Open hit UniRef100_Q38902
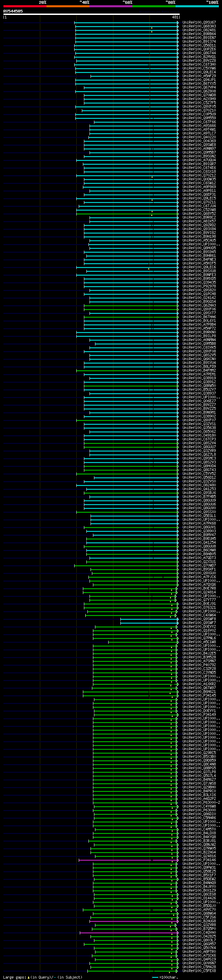This screenshot has width=222, height=980. pyautogui.click(x=199, y=416)
